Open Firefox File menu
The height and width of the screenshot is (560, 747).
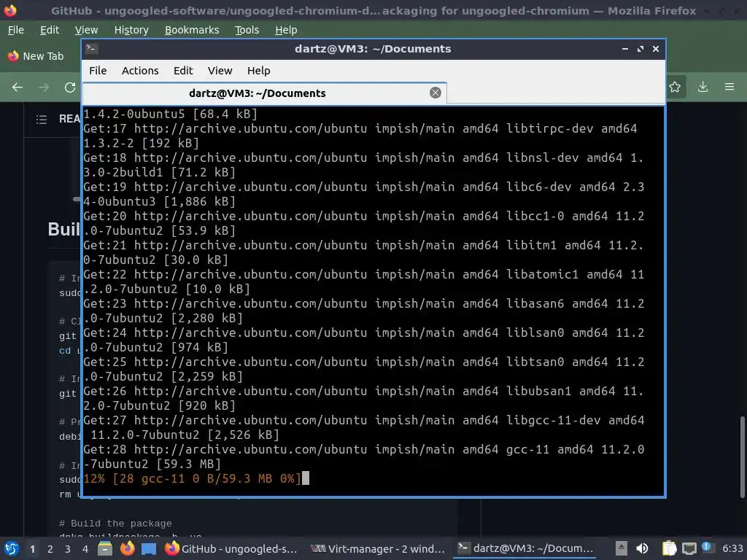click(x=16, y=30)
